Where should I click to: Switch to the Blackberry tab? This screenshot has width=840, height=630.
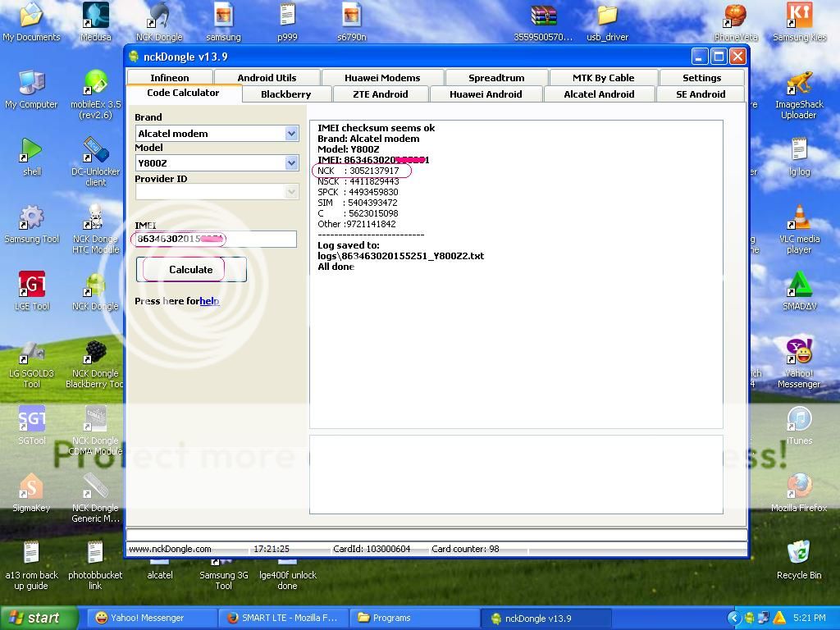(x=285, y=94)
